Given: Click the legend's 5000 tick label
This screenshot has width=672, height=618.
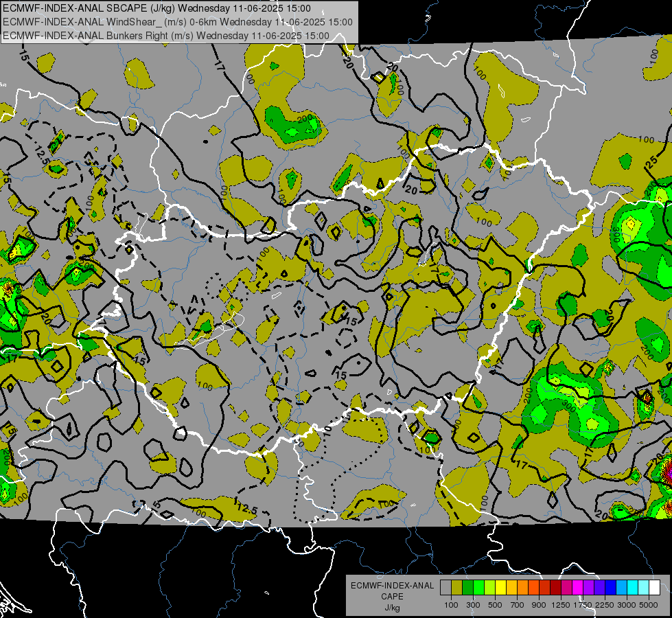Looking at the screenshot, I should 649,605.
